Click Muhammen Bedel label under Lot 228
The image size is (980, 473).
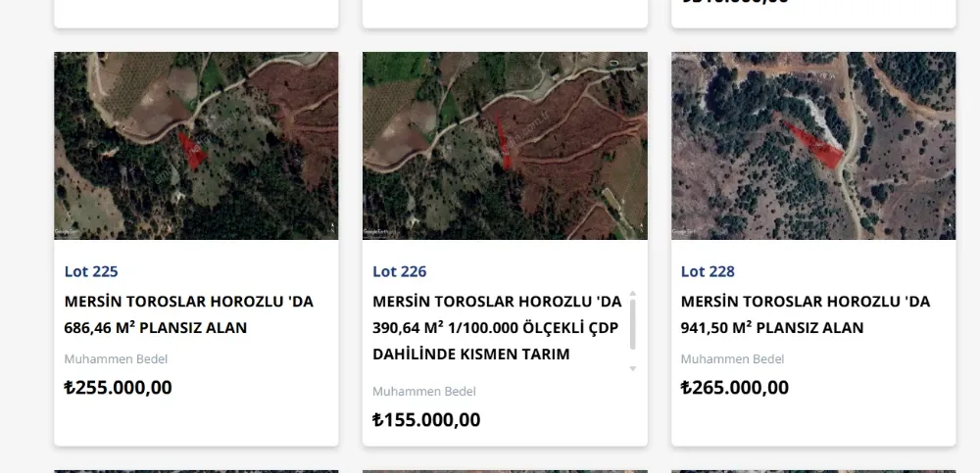click(x=732, y=358)
